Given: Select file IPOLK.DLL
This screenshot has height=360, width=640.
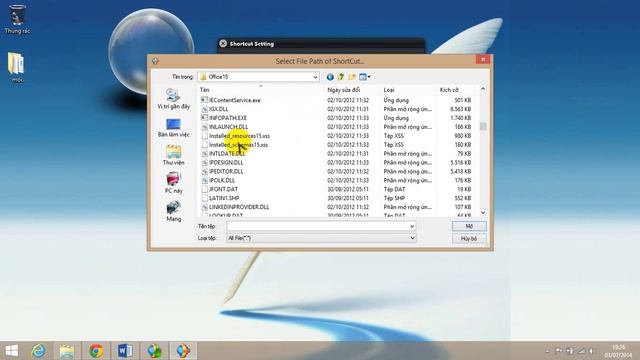Looking at the screenshot, I should [222, 180].
